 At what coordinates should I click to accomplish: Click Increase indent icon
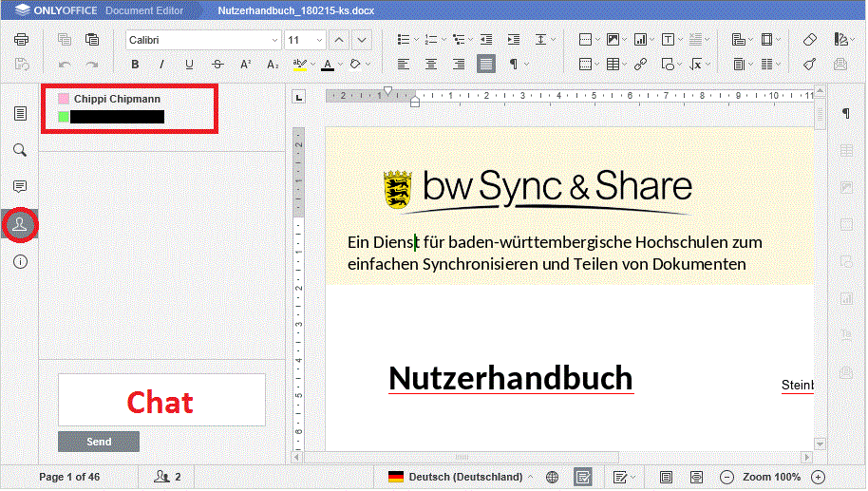coord(514,40)
